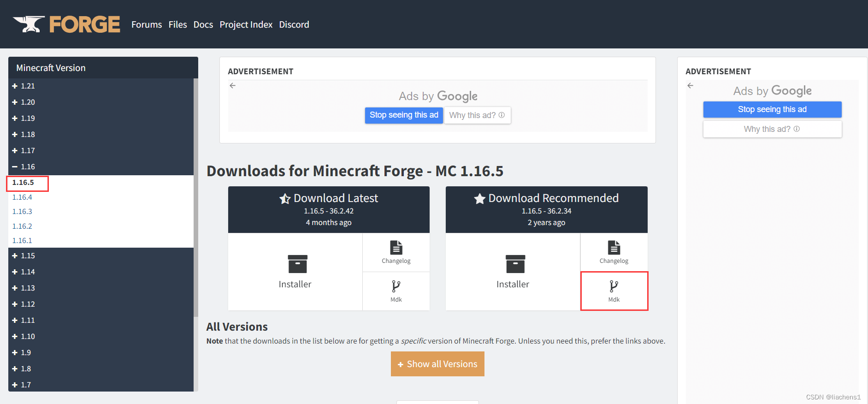Click the outlined star beside Download Latest
This screenshot has width=868, height=404.
(x=285, y=199)
